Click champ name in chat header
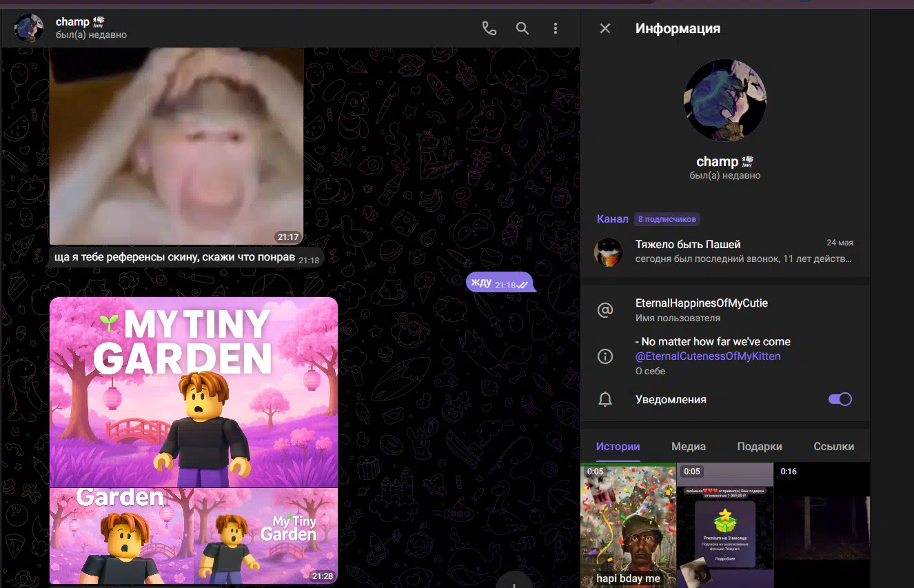Image resolution: width=914 pixels, height=588 pixels. 72,22
